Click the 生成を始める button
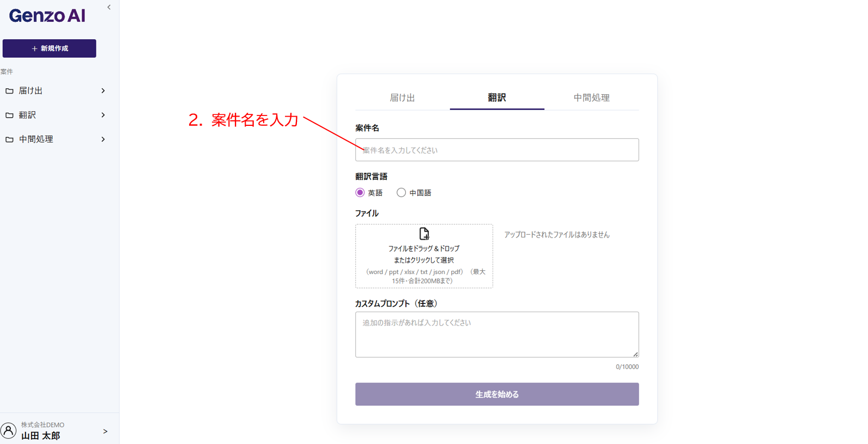The height and width of the screenshot is (444, 868). (497, 394)
